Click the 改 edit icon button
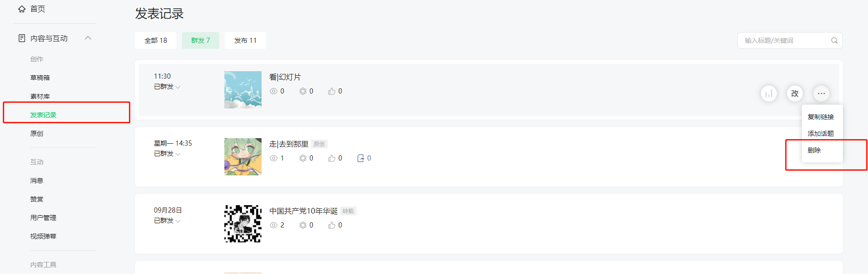The image size is (868, 274). pyautogui.click(x=795, y=94)
